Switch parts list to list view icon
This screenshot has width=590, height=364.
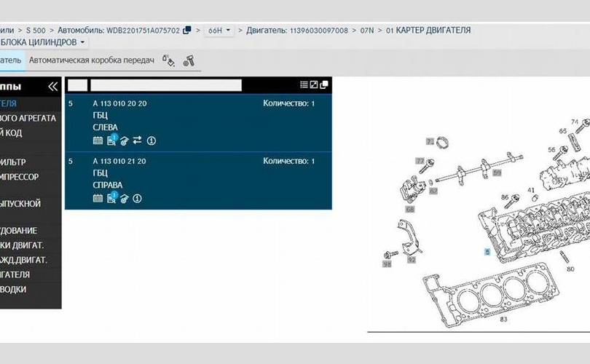[304, 85]
